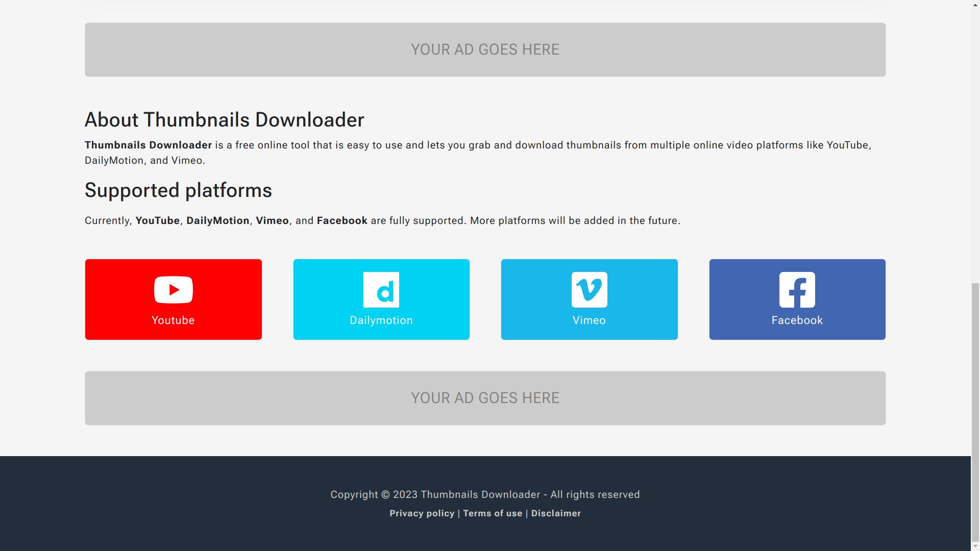This screenshot has height=551, width=980.
Task: Click the Dailymotion 'd' logo icon
Action: coord(381,290)
